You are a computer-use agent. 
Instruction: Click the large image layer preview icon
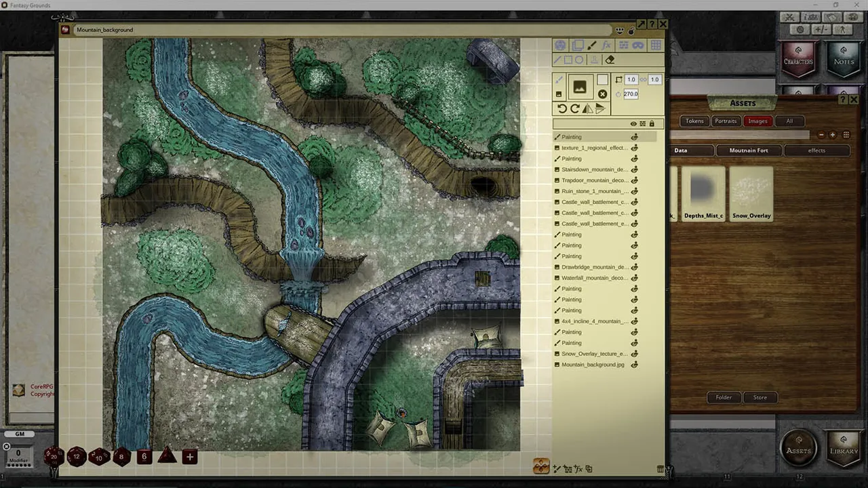[580, 87]
